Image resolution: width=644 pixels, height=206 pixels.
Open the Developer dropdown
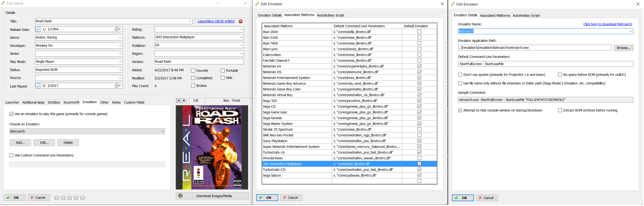pyautogui.click(x=120, y=45)
